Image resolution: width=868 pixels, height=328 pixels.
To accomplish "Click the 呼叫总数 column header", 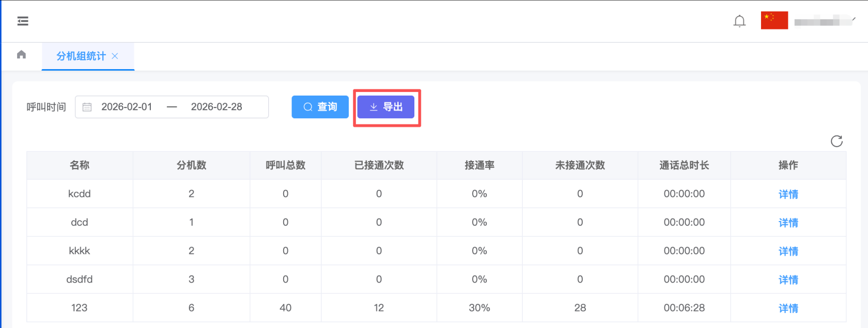I will point(285,165).
